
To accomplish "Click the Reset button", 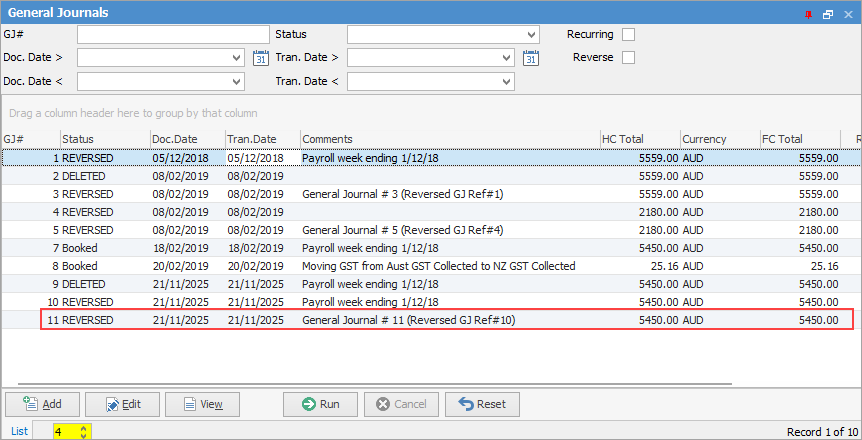I will pyautogui.click(x=482, y=404).
